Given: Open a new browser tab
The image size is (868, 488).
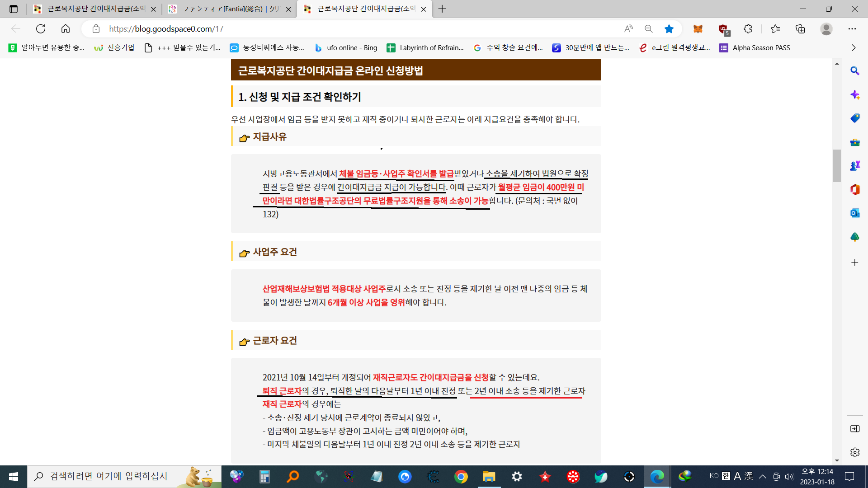Looking at the screenshot, I should click(442, 9).
